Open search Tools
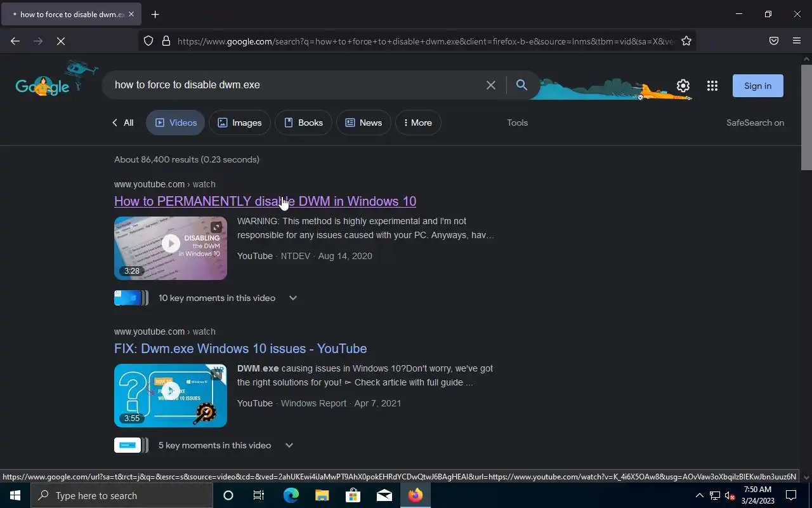Viewport: 812px width, 508px height. click(518, 123)
